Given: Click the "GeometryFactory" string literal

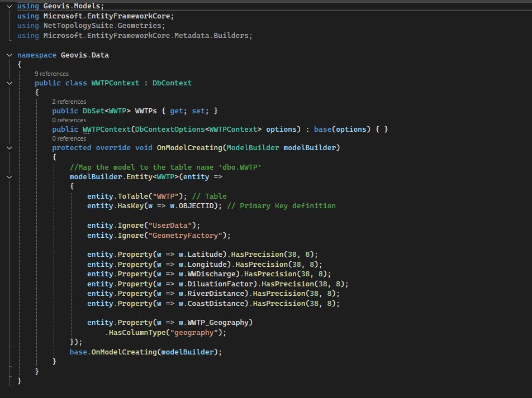Looking at the screenshot, I should (x=189, y=235).
